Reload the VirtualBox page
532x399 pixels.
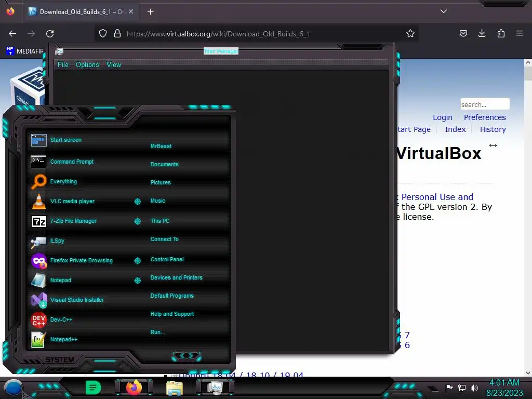[50, 34]
